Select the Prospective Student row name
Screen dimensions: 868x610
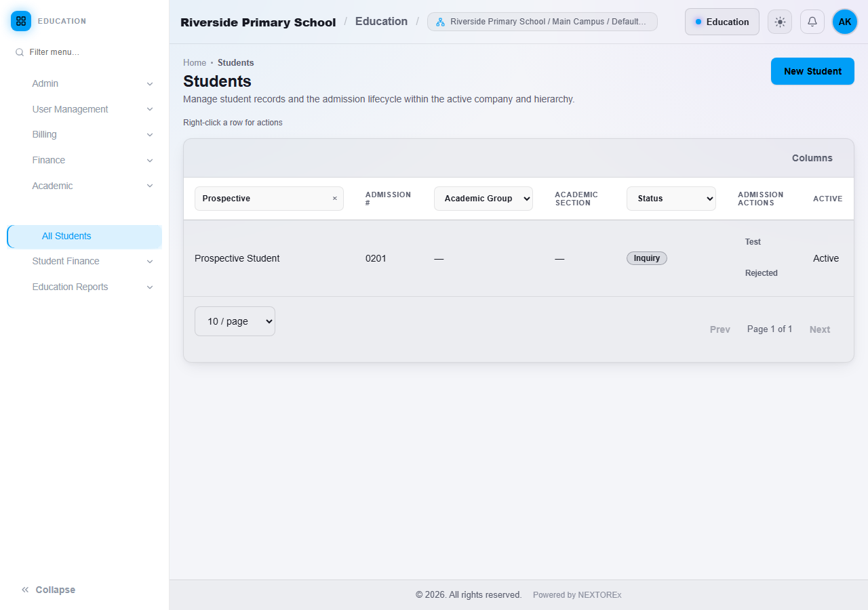(237, 258)
